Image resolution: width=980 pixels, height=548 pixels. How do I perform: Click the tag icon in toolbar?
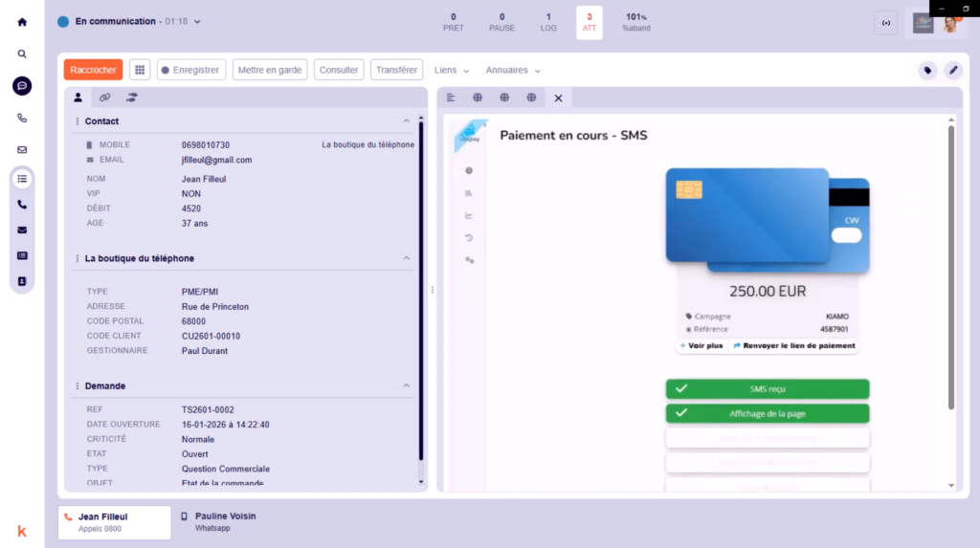click(x=927, y=71)
